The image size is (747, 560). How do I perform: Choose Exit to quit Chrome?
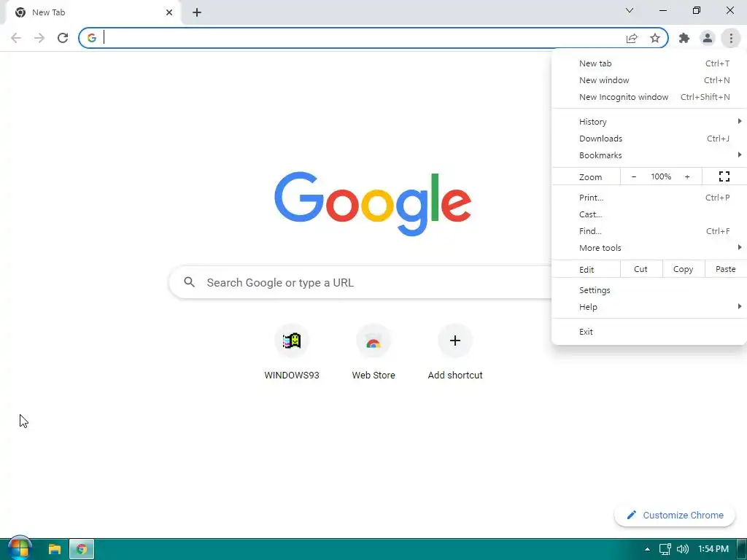649,332
